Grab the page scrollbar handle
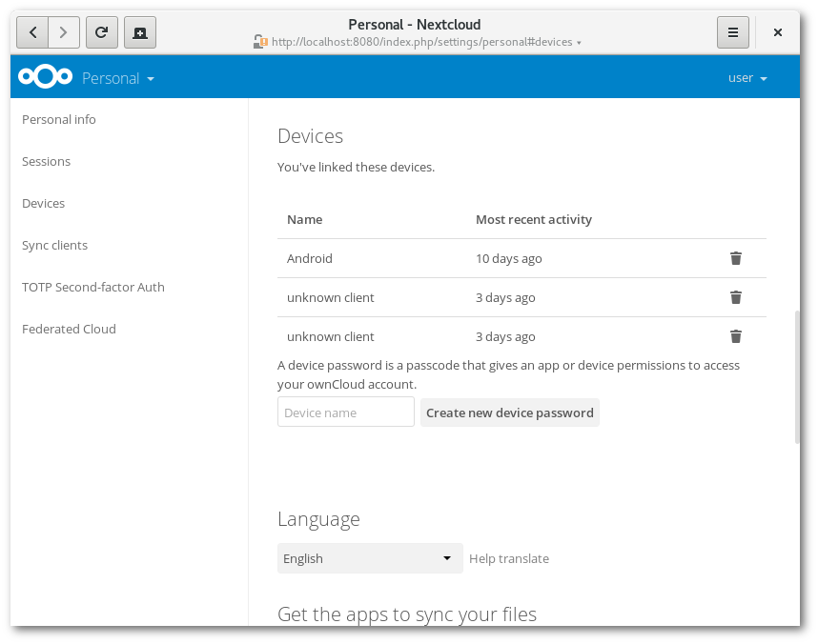The image size is (818, 644). (x=797, y=370)
